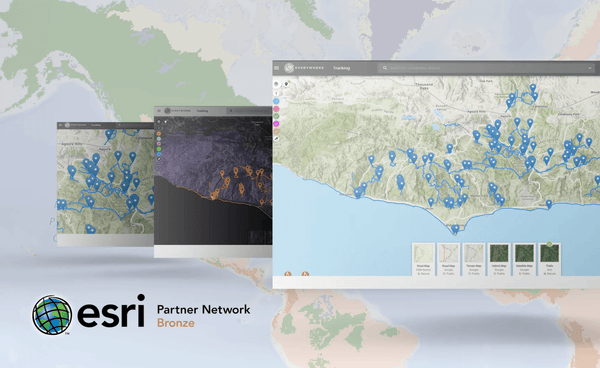Focus the search field in dark map window
Screen dimensions: 600x368
249,111
